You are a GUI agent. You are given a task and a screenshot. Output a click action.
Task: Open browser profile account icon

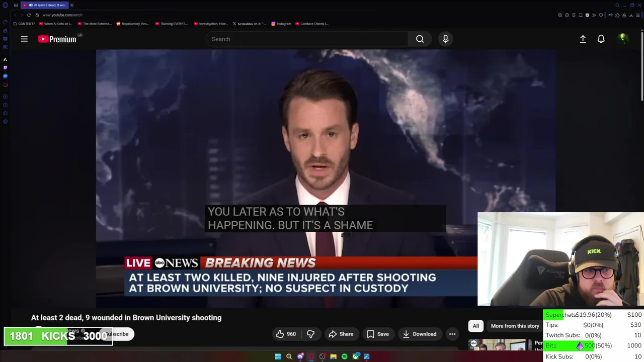624,15
